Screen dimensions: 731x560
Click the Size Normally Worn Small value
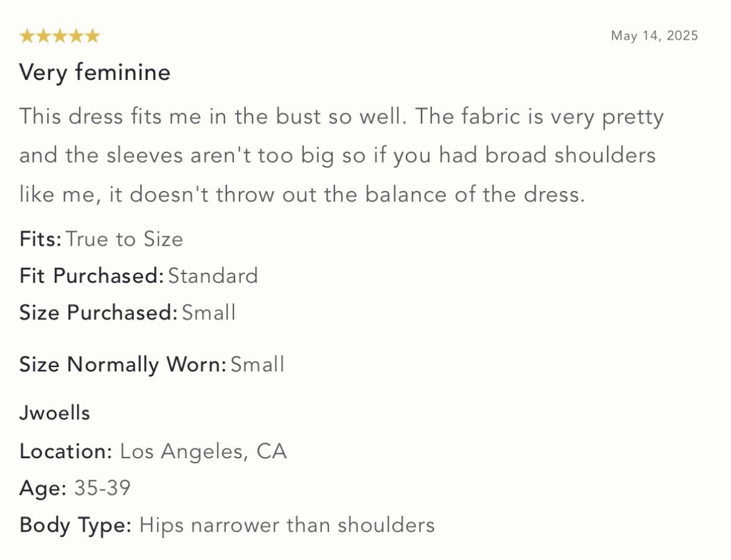[x=258, y=364]
